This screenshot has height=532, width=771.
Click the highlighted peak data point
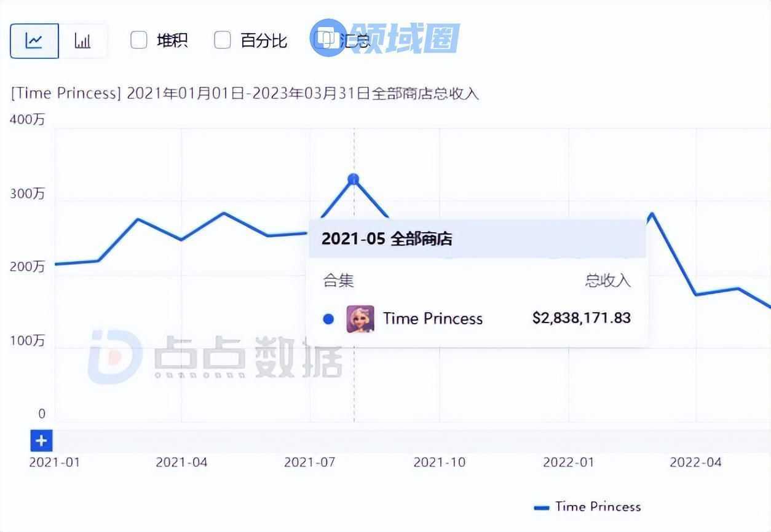tap(354, 179)
